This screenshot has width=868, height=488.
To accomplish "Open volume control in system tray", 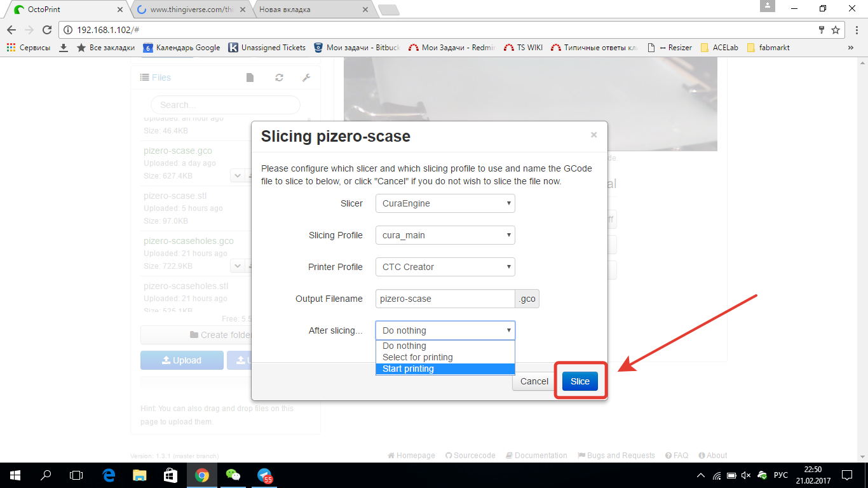I will pos(746,475).
